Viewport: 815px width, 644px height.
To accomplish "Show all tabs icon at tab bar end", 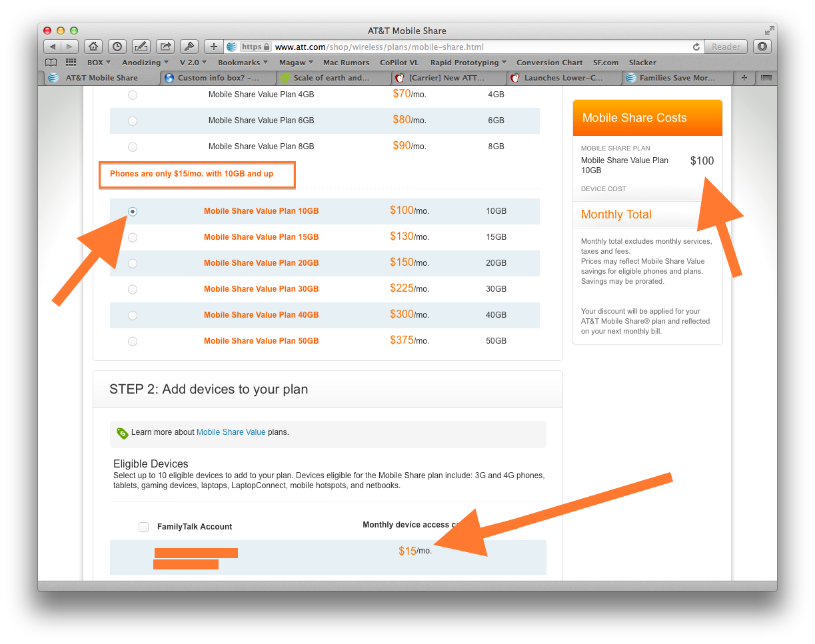I will pos(766,78).
